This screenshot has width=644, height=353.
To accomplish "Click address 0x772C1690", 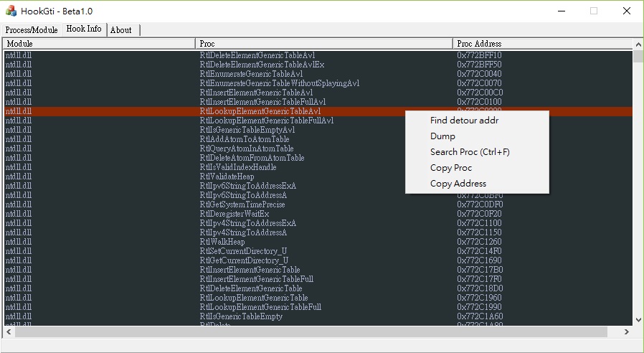I will (479, 260).
